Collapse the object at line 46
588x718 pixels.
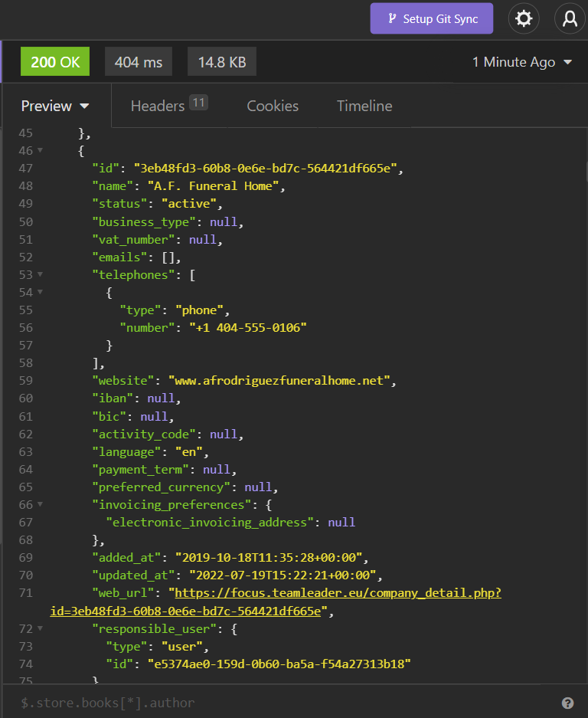(x=41, y=150)
